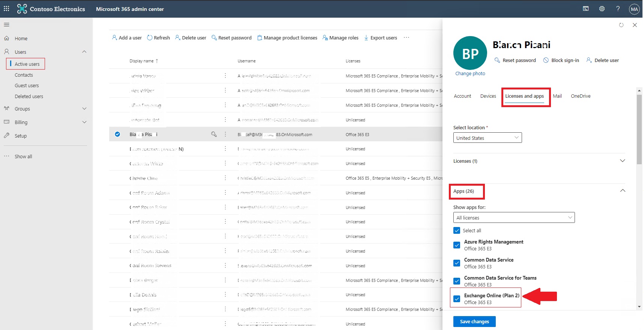Screen dimensions: 644x330
Task: Open more options for Bianca Pisani row
Action: point(225,134)
